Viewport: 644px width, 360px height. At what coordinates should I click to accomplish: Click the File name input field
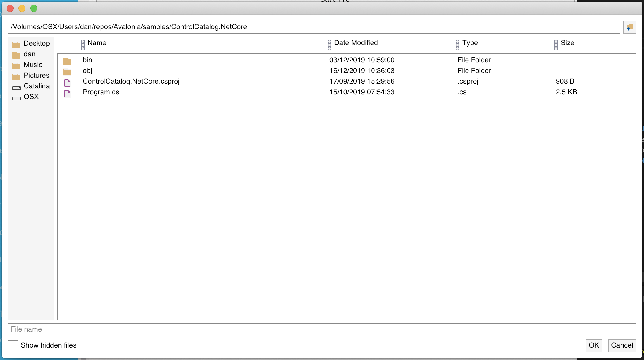coord(322,329)
